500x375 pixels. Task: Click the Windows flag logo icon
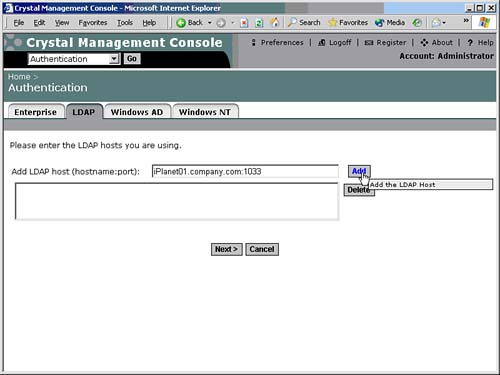coord(484,22)
